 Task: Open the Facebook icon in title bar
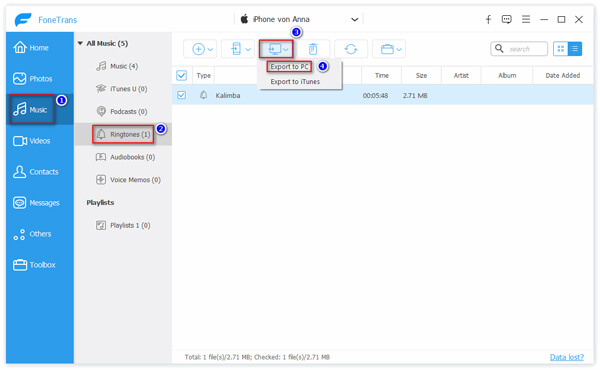click(488, 19)
